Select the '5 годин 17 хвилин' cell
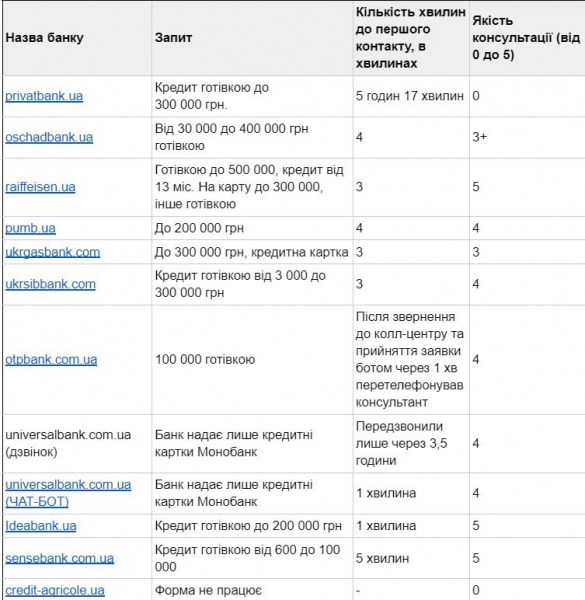The height and width of the screenshot is (600, 585). pos(411,96)
